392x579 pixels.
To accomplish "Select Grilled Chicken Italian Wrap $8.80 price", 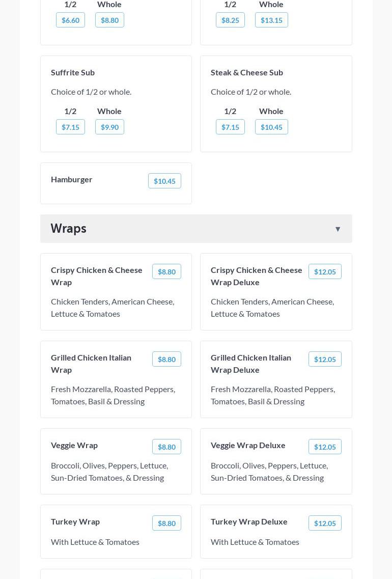I will pyautogui.click(x=166, y=359).
